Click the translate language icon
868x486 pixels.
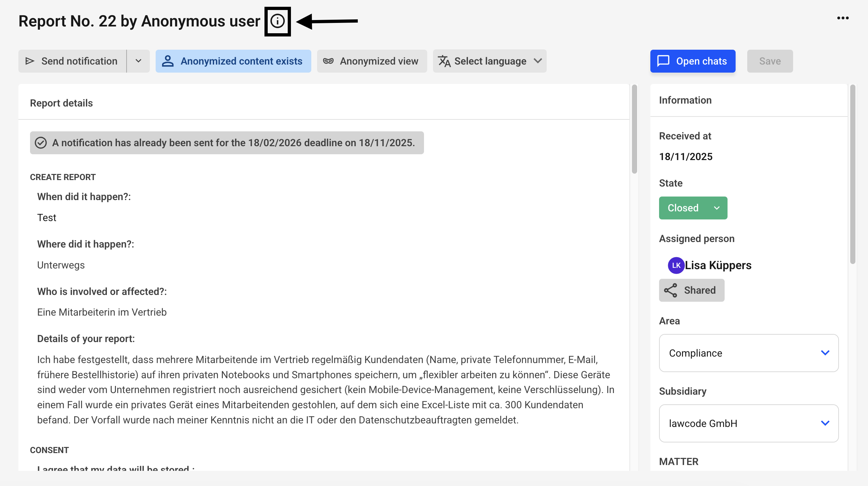pyautogui.click(x=444, y=61)
